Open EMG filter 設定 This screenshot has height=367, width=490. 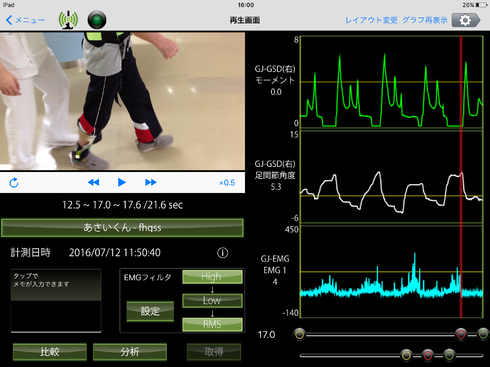[150, 311]
